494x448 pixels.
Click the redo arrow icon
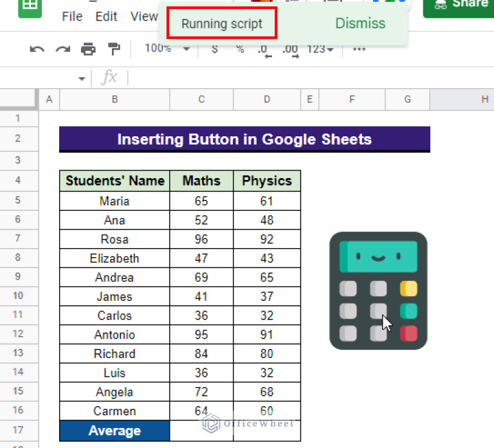(62, 49)
